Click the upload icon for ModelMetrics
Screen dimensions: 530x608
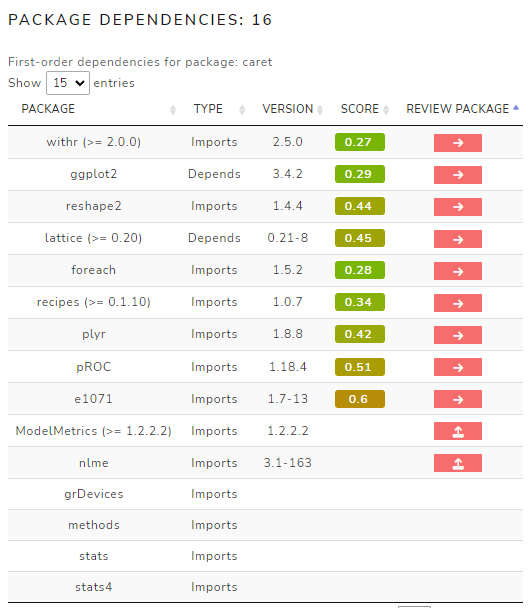tap(457, 431)
